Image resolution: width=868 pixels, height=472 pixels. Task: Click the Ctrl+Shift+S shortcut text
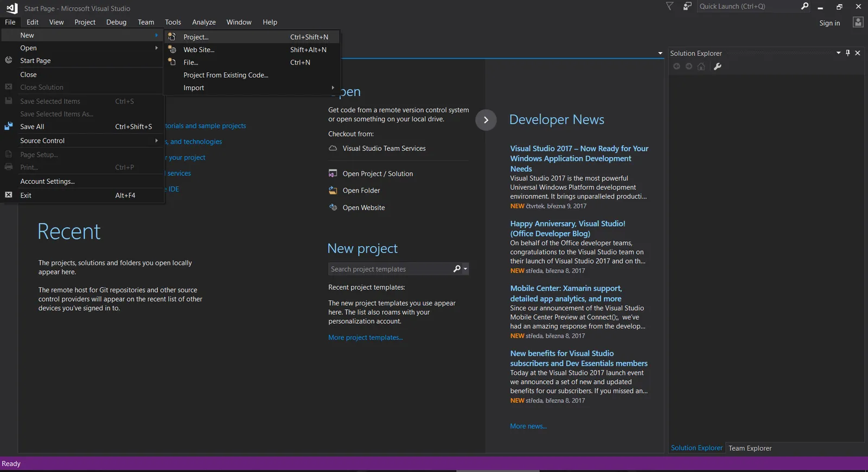point(133,126)
